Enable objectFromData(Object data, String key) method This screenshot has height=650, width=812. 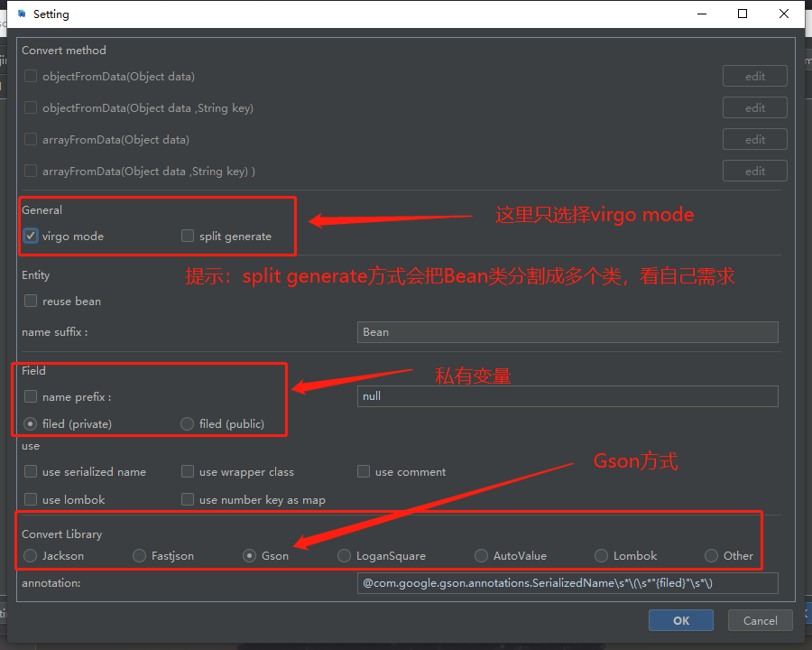[30, 107]
